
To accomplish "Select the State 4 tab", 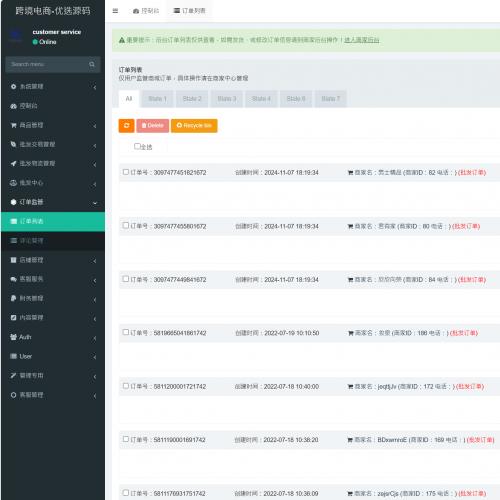I will 261,99.
